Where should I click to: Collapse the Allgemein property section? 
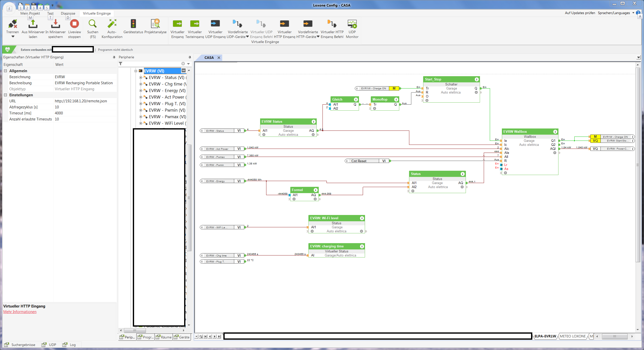pyautogui.click(x=5, y=71)
